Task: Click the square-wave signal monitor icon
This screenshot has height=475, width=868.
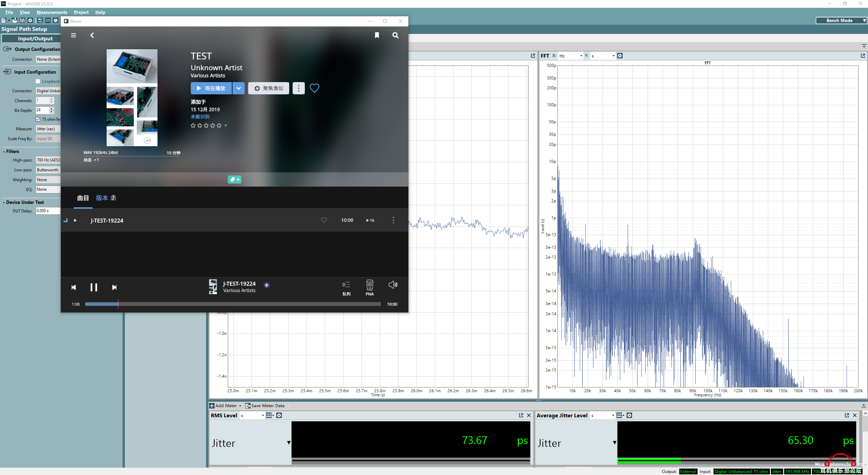Action: (x=48, y=20)
